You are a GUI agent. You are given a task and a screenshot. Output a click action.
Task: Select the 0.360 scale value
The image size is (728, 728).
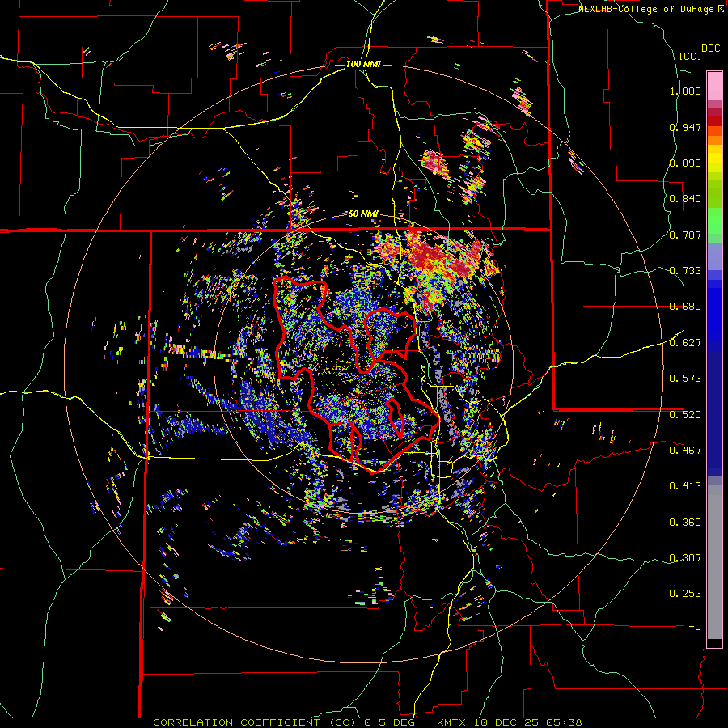pos(685,523)
